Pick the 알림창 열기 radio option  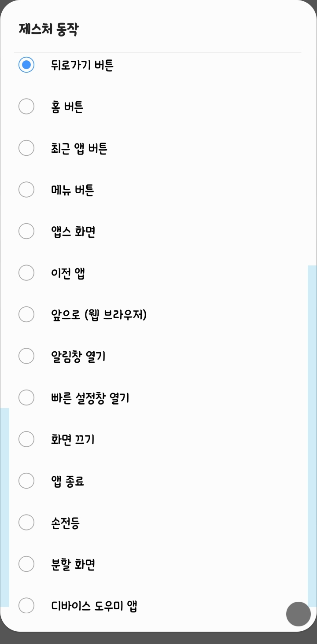[26, 356]
